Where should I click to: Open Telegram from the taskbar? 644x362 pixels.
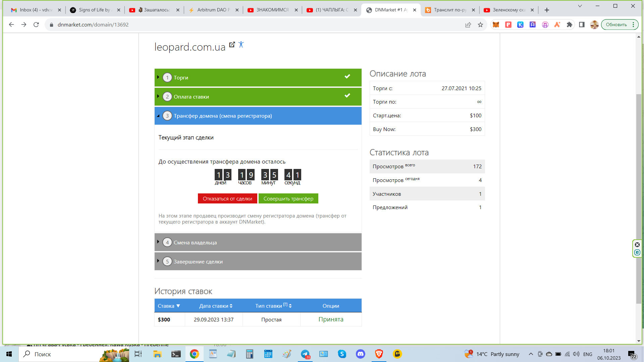point(305,354)
